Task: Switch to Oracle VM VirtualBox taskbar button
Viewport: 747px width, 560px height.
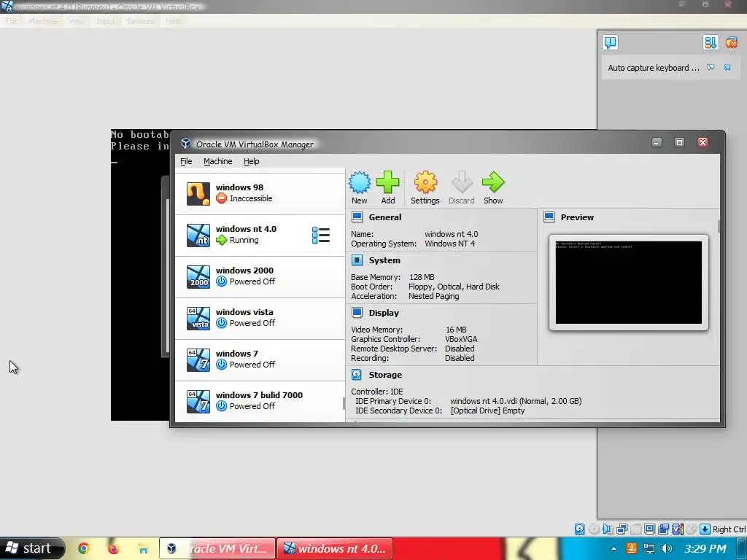Action: pyautogui.click(x=217, y=548)
